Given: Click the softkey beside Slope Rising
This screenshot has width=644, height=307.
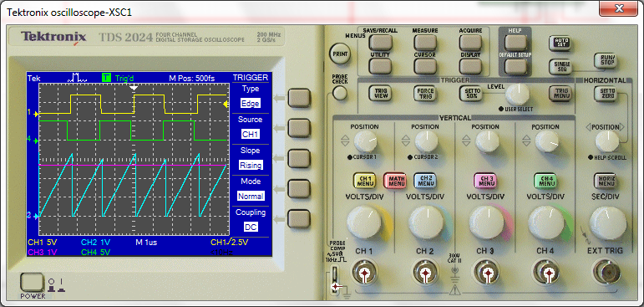Looking at the screenshot, I should click(x=298, y=158).
